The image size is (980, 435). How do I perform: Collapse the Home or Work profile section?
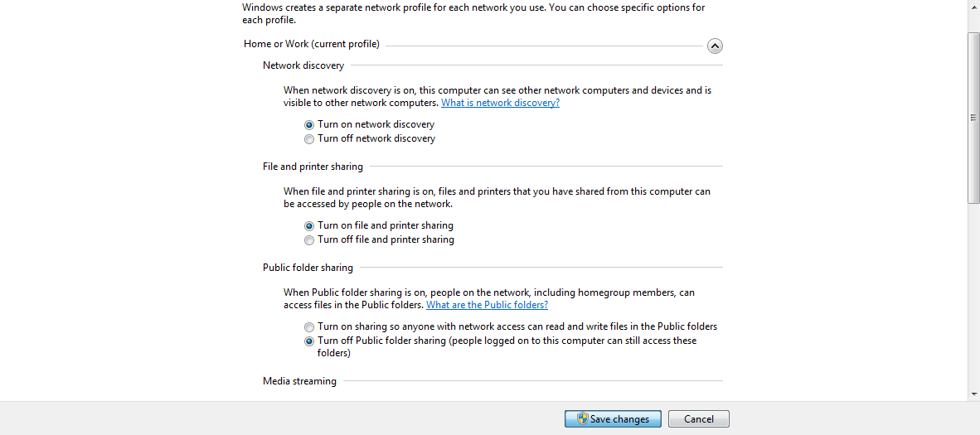pos(715,46)
